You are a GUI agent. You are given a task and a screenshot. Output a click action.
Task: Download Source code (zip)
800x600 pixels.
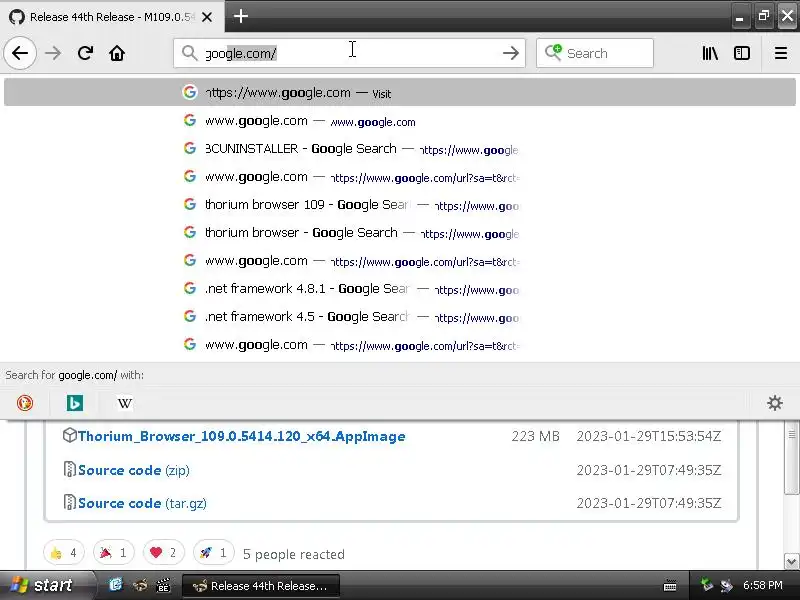(134, 470)
